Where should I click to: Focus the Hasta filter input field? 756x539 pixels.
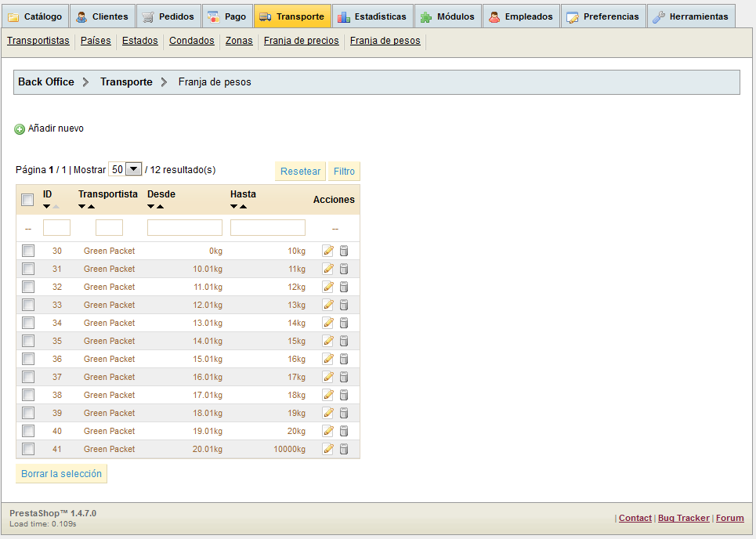(268, 227)
